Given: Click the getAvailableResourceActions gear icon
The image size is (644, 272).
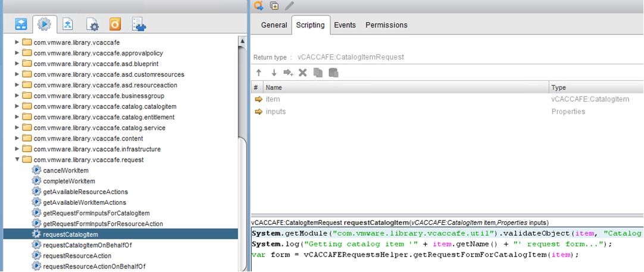Looking at the screenshot, I should coord(36,192).
